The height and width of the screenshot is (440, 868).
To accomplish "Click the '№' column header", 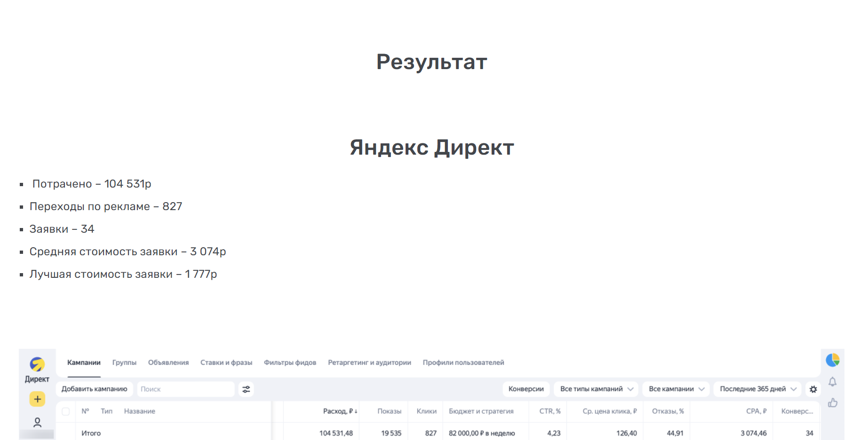I will click(x=85, y=411).
